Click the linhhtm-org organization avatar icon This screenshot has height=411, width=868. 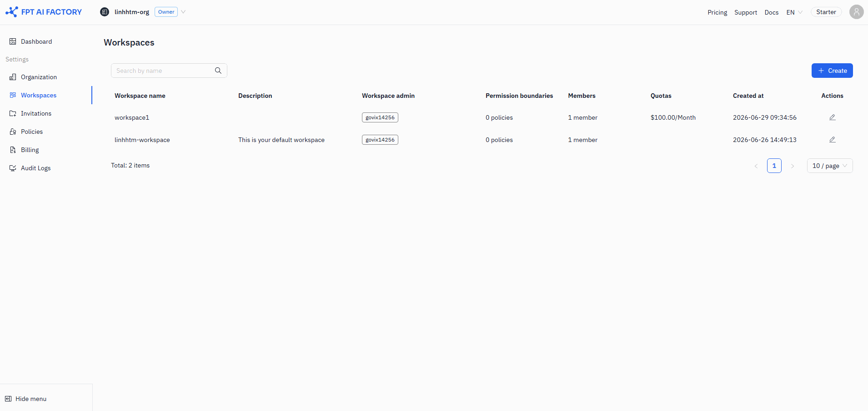click(x=105, y=12)
